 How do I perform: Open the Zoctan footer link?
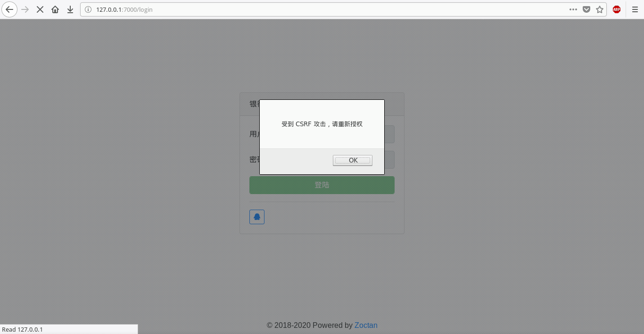click(366, 325)
